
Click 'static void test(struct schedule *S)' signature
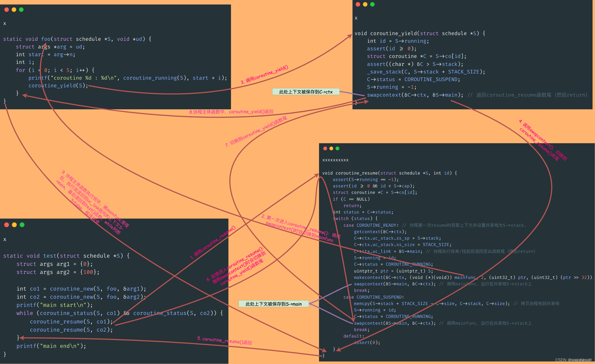tap(66, 256)
